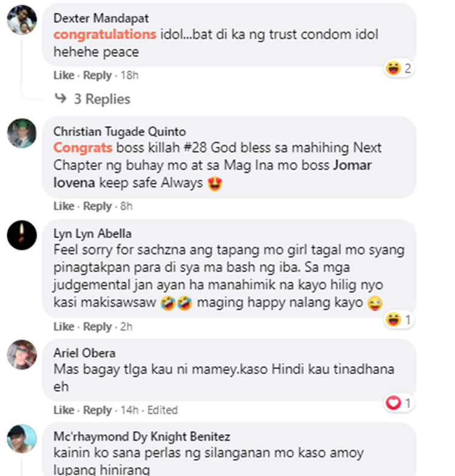Screen dimensions: 455x476
Task: Reply to Ariel Obera's comment
Action: 97,410
